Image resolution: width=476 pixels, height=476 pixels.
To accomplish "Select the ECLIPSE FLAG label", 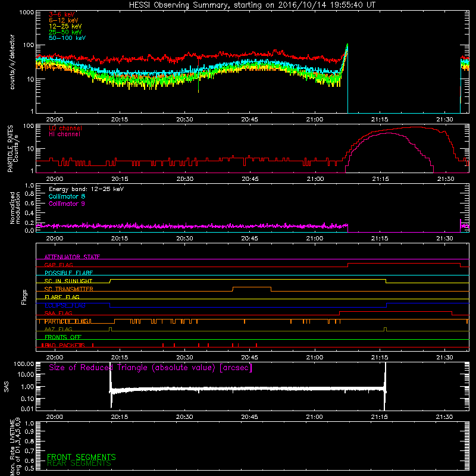I will click(x=65, y=305).
